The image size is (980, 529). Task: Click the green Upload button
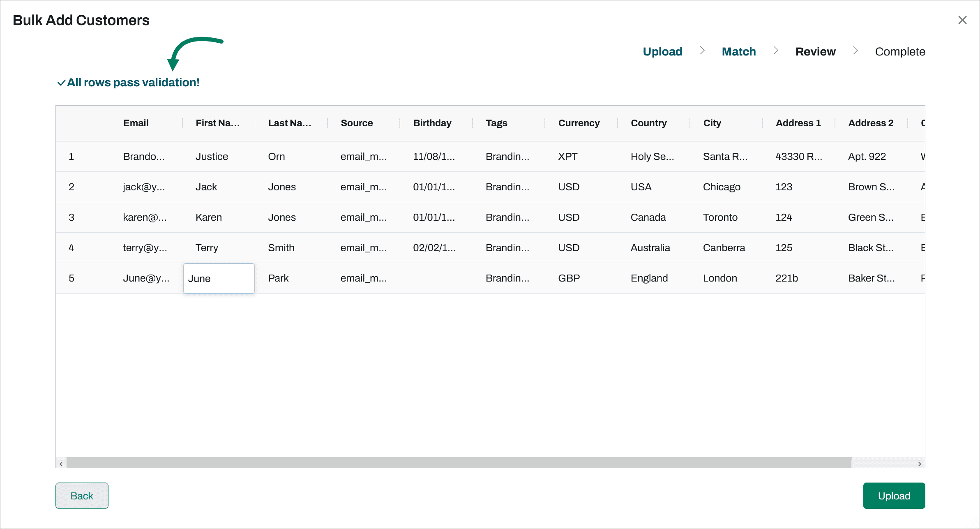pyautogui.click(x=894, y=495)
